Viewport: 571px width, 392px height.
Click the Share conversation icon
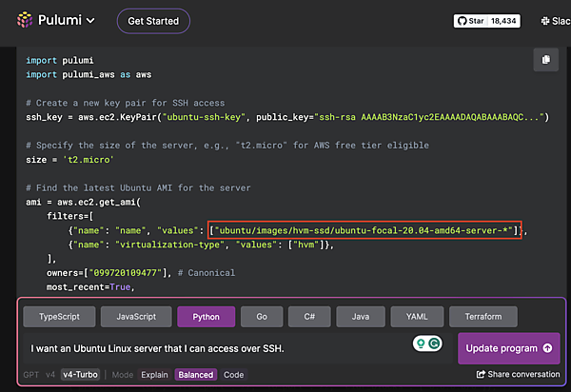pyautogui.click(x=482, y=375)
